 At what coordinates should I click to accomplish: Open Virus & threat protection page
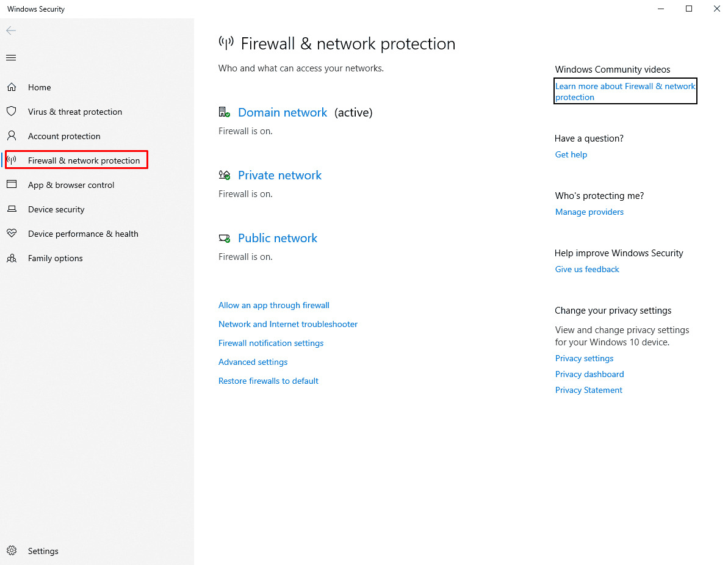[74, 112]
